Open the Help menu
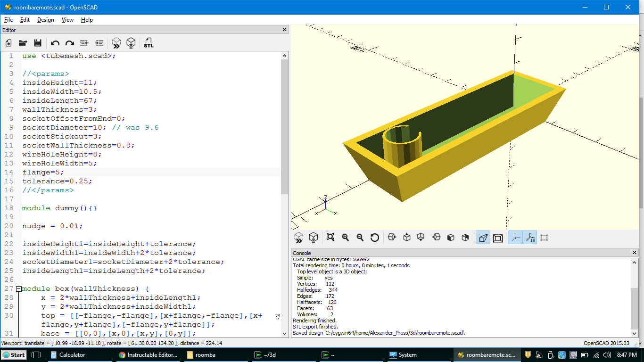 87,20
